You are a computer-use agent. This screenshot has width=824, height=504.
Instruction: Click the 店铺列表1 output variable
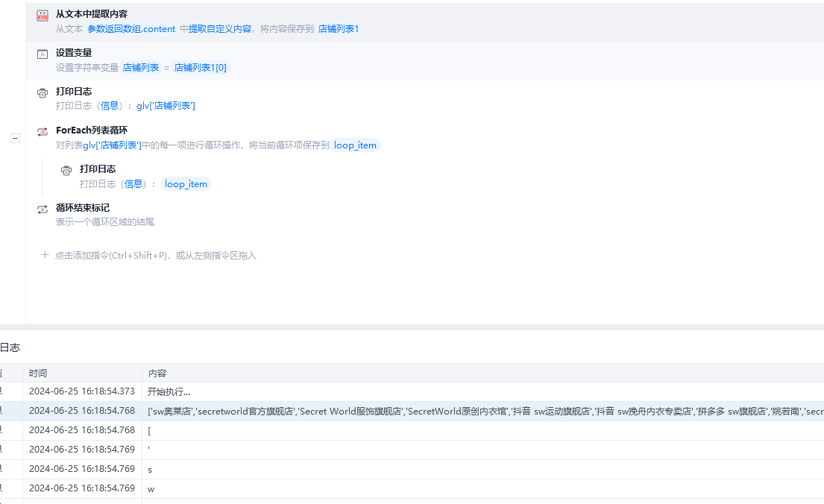[x=339, y=29]
